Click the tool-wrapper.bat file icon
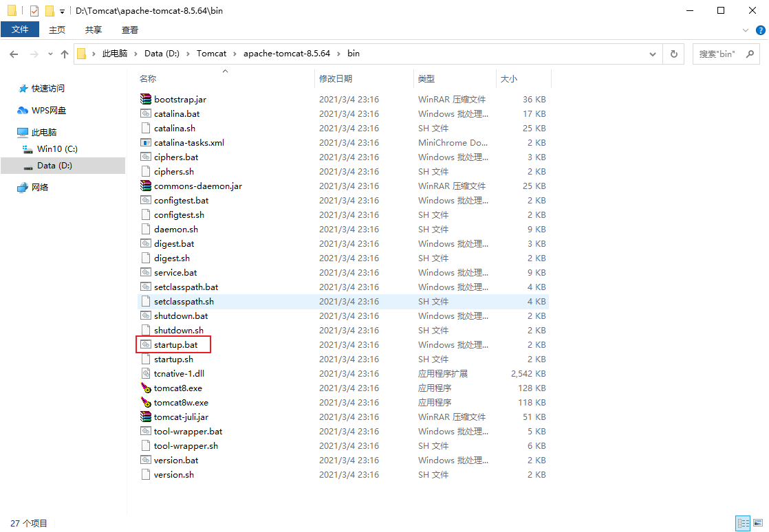 point(146,431)
